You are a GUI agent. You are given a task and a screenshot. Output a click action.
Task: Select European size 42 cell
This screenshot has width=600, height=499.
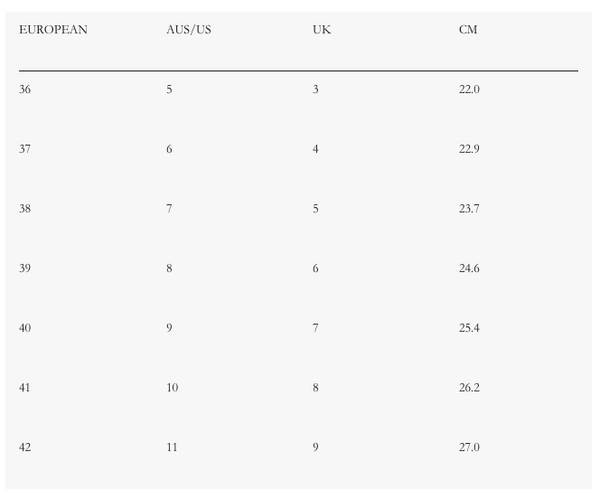[25, 447]
